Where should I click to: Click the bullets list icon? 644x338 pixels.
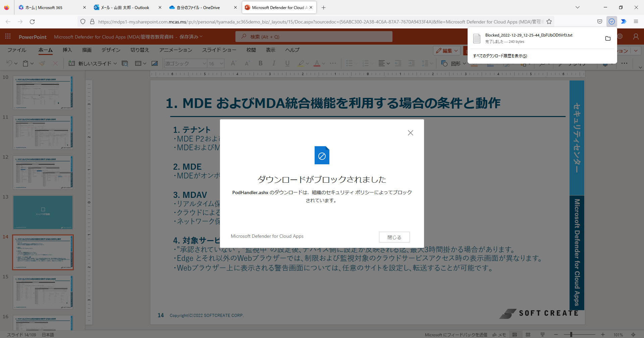coord(350,63)
